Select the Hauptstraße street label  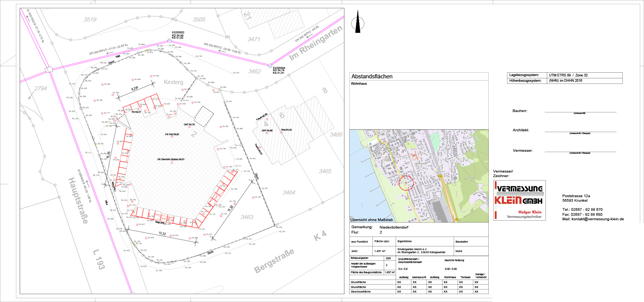point(78,201)
